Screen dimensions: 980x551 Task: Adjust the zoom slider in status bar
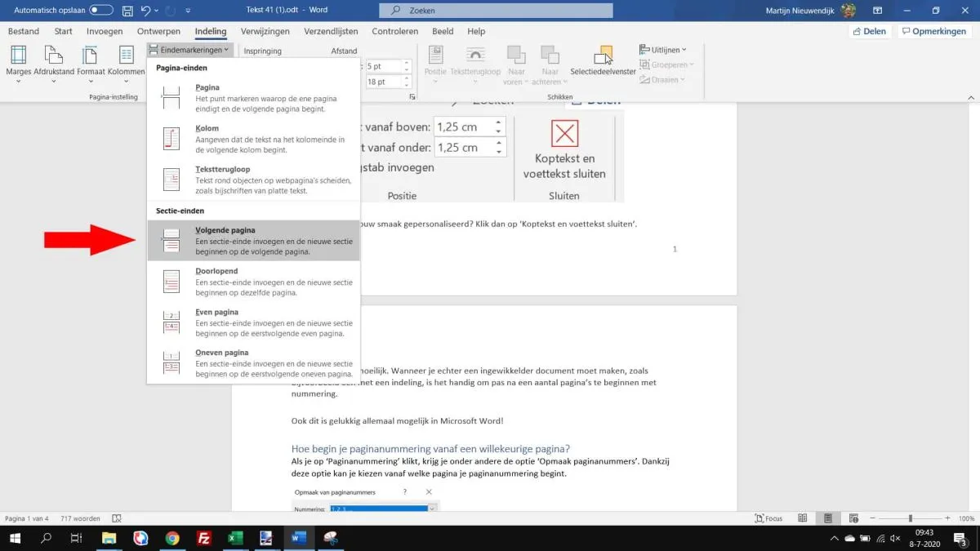pyautogui.click(x=911, y=518)
